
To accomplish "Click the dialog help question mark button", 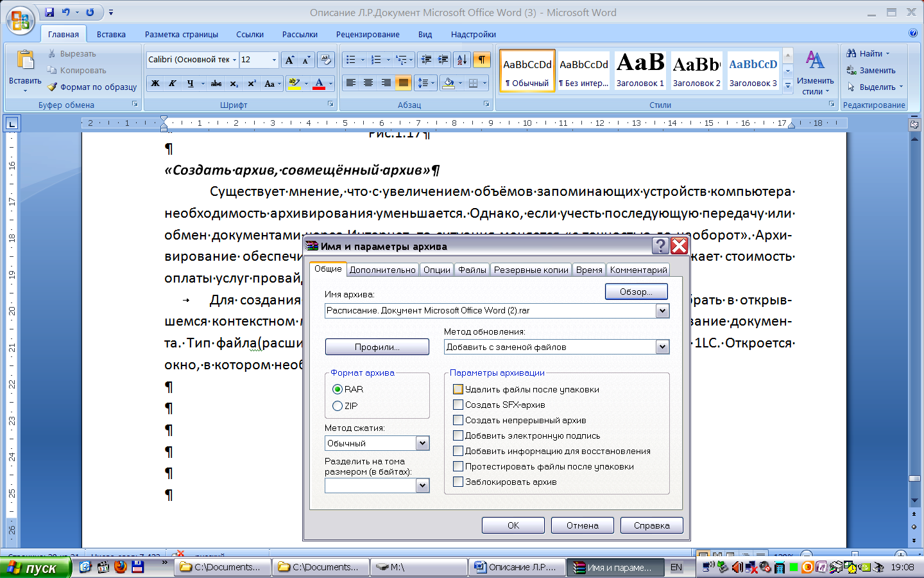I will pyautogui.click(x=660, y=246).
